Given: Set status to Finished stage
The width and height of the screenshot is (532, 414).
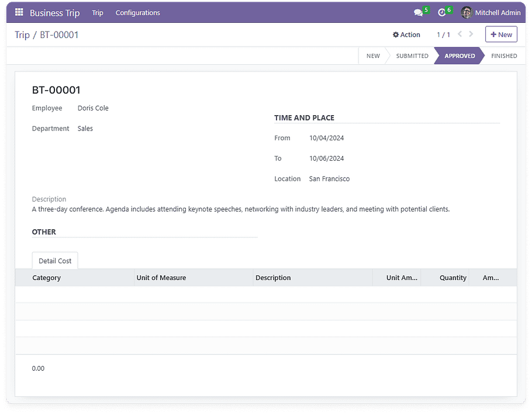Looking at the screenshot, I should [x=503, y=56].
